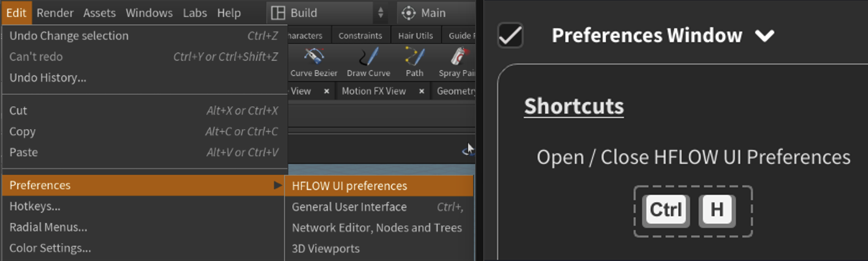Image resolution: width=868 pixels, height=261 pixels.
Task: Switch to the Hair Utils shelf tab
Action: [415, 36]
